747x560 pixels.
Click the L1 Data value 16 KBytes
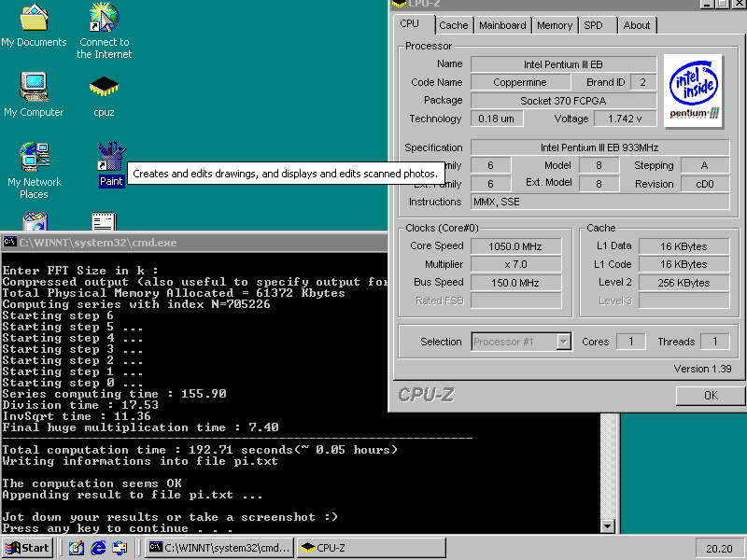coord(684,246)
